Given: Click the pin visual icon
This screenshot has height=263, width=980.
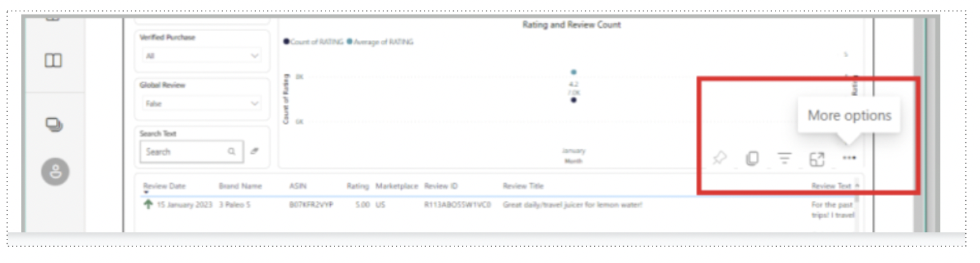Looking at the screenshot, I should point(719,158).
